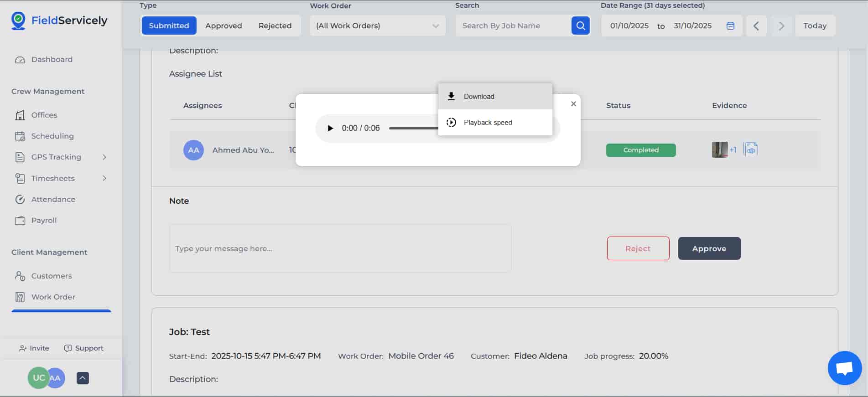Click the audio time '0:00 / 0:06'
Screen dimensions: 868x397
361,128
